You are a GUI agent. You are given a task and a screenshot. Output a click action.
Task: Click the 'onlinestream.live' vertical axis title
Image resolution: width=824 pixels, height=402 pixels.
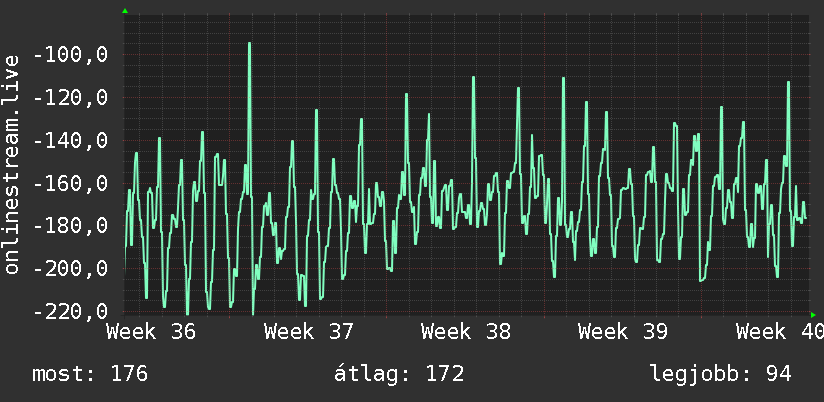tap(12, 164)
